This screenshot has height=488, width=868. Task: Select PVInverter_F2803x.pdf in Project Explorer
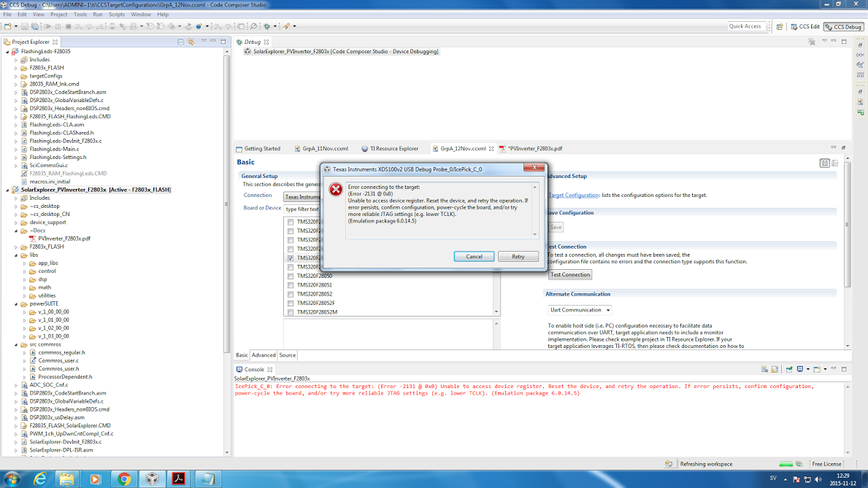(x=64, y=239)
